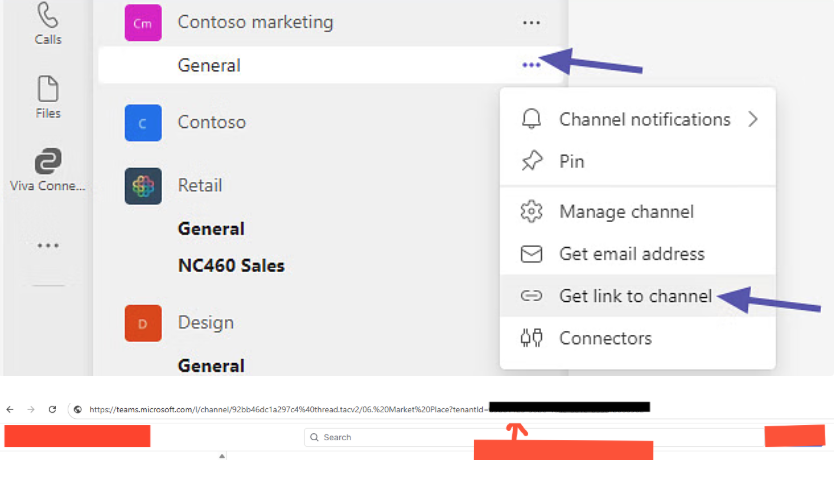Choose Connectors menu entry

(x=638, y=338)
